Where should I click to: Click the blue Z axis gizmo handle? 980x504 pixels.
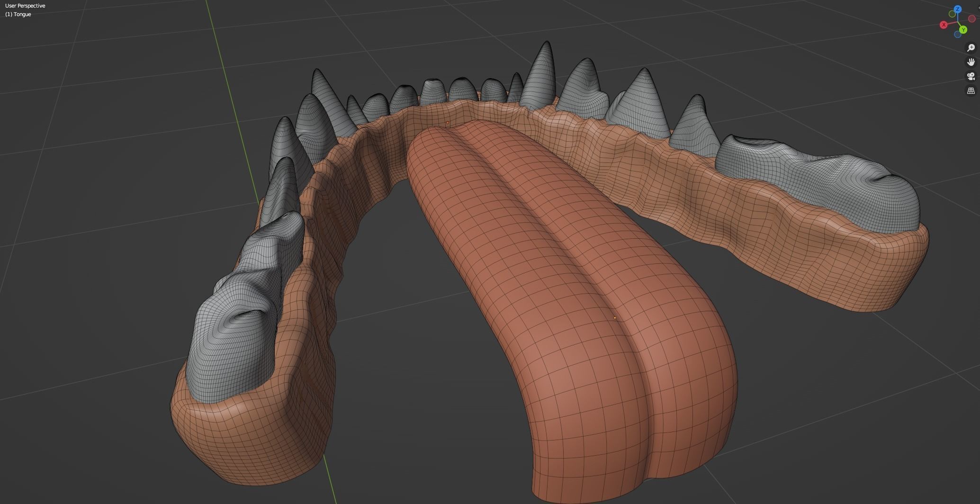coord(958,9)
